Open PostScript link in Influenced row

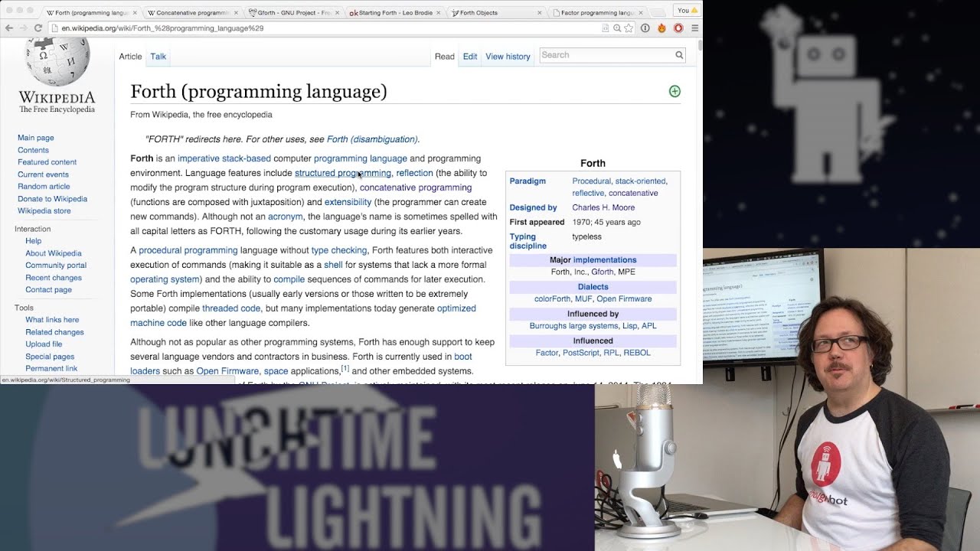coord(580,353)
